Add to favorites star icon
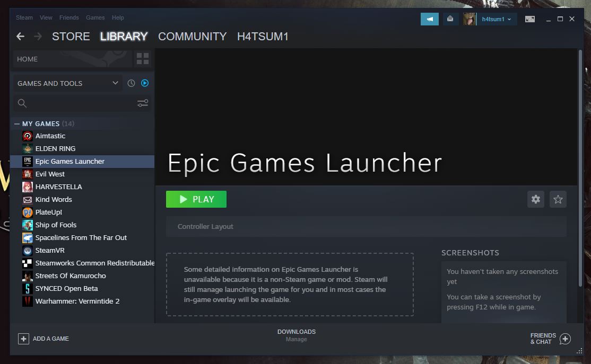This screenshot has width=591, height=364. click(558, 199)
